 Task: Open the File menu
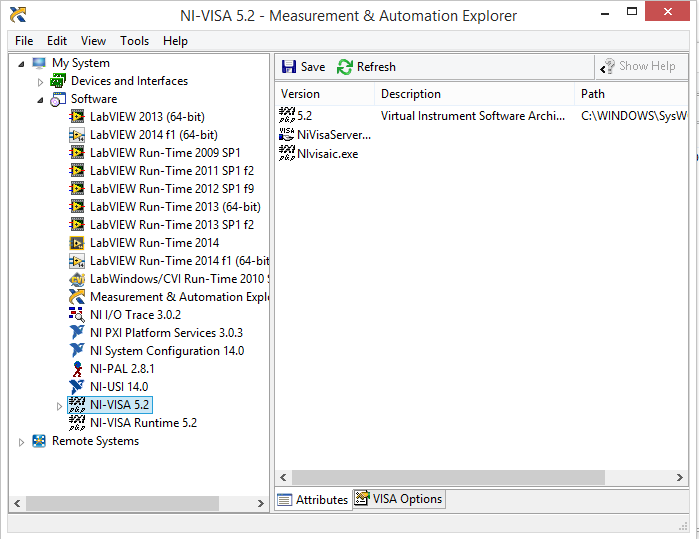click(24, 41)
